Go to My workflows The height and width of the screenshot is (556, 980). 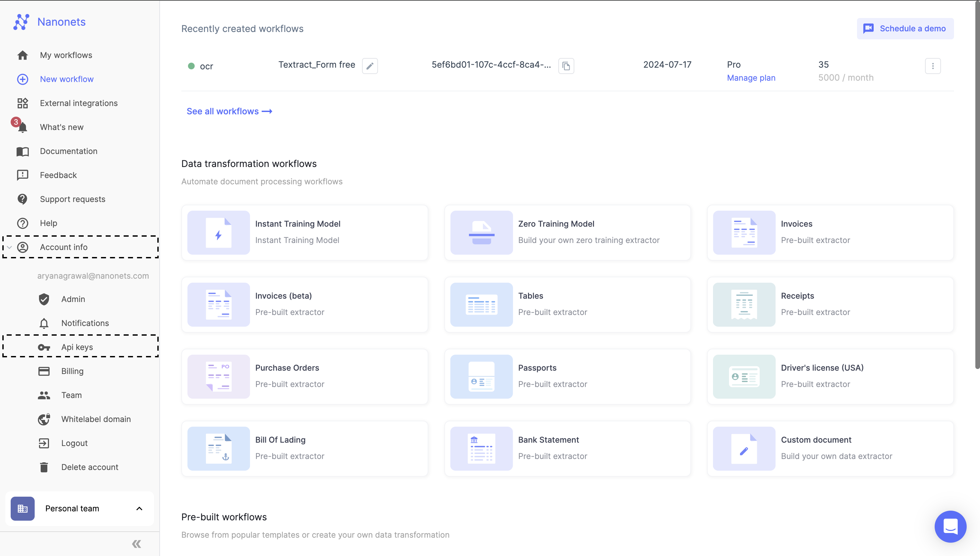pos(66,55)
